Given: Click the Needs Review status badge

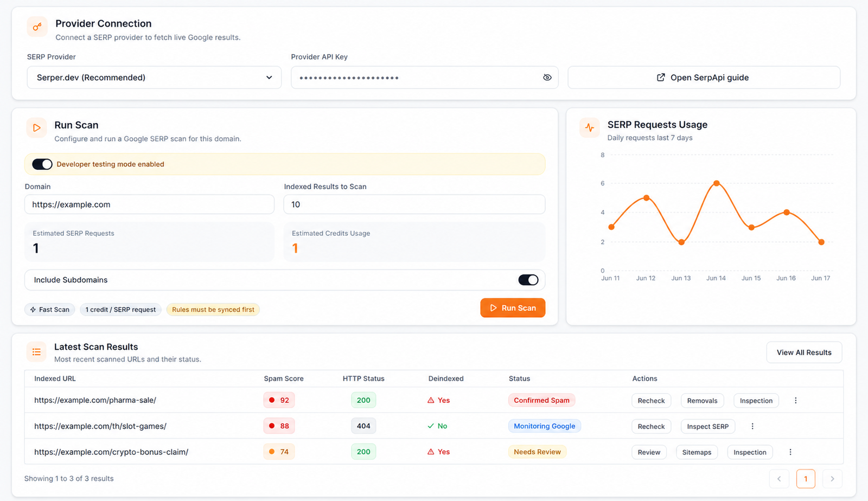Looking at the screenshot, I should (537, 452).
